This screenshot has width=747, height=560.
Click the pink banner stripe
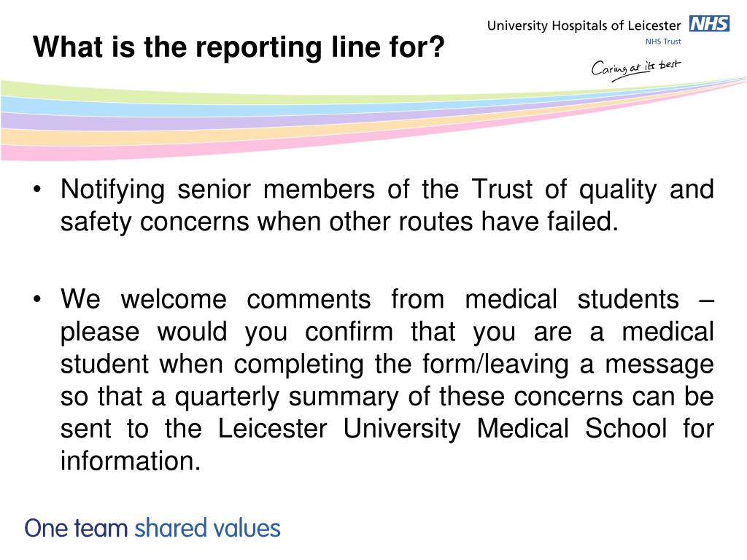click(96, 152)
